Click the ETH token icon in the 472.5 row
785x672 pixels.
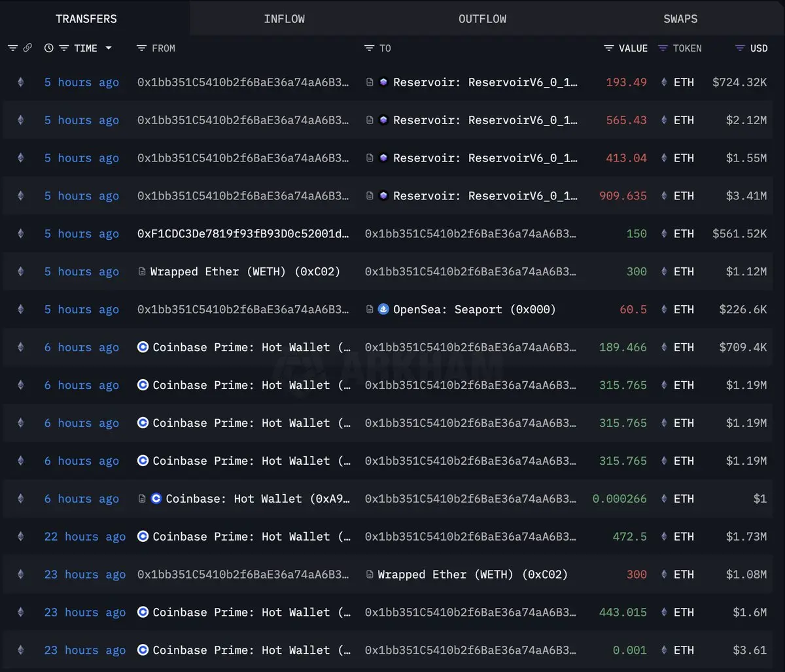pyautogui.click(x=665, y=537)
